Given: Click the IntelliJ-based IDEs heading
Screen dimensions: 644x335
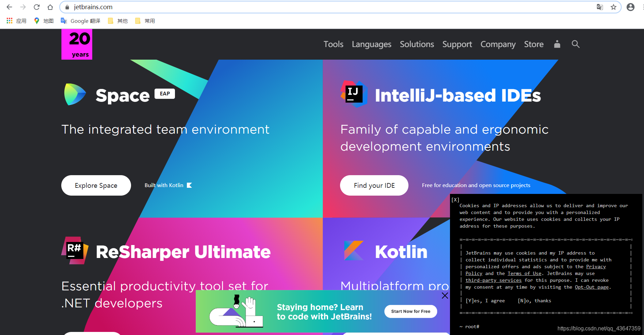Looking at the screenshot, I should pyautogui.click(x=458, y=95).
